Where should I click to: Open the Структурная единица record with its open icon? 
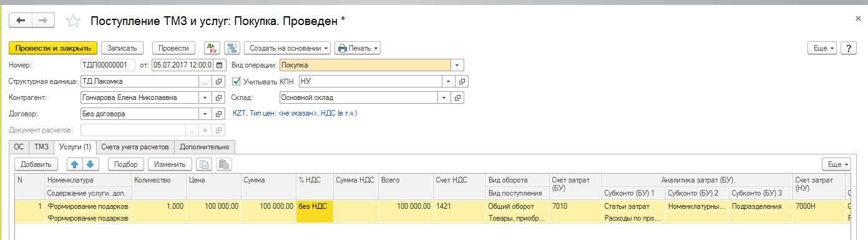pos(219,81)
